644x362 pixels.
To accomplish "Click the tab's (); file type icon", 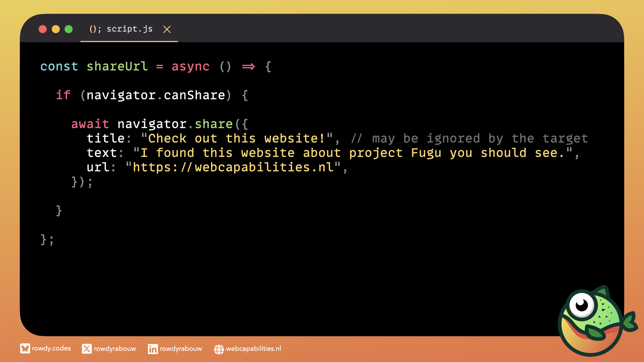I will point(95,29).
